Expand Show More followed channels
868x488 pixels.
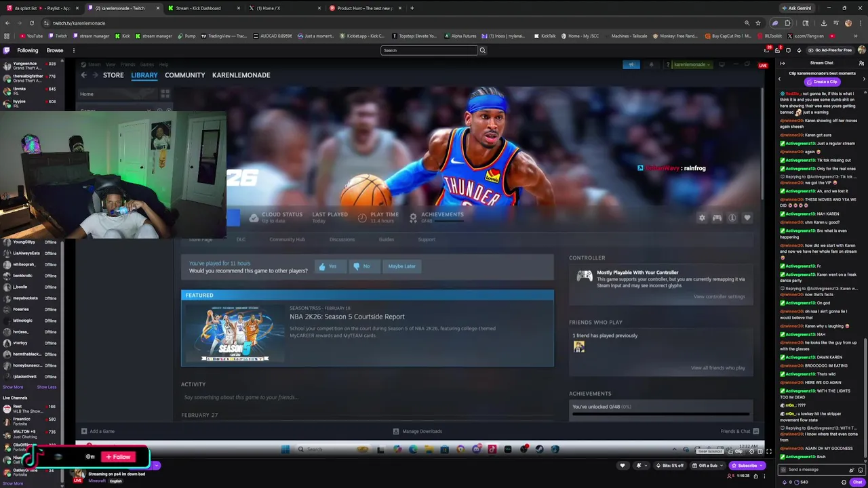[13, 387]
